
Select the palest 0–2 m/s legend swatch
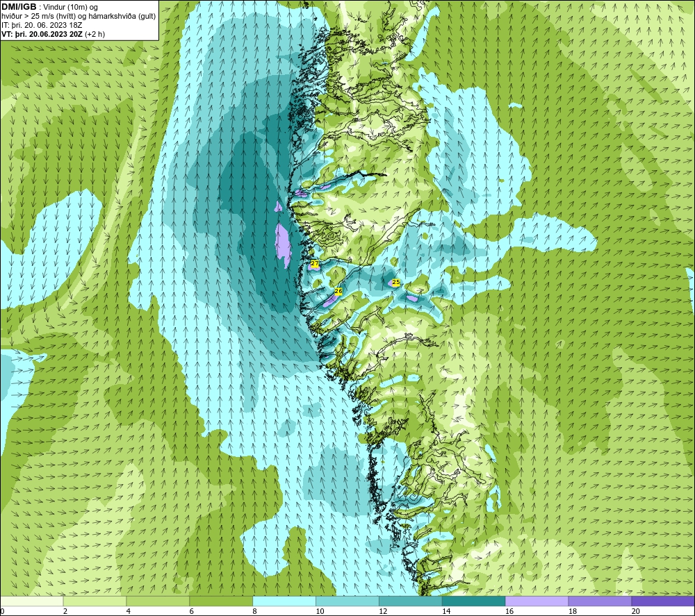(31, 601)
